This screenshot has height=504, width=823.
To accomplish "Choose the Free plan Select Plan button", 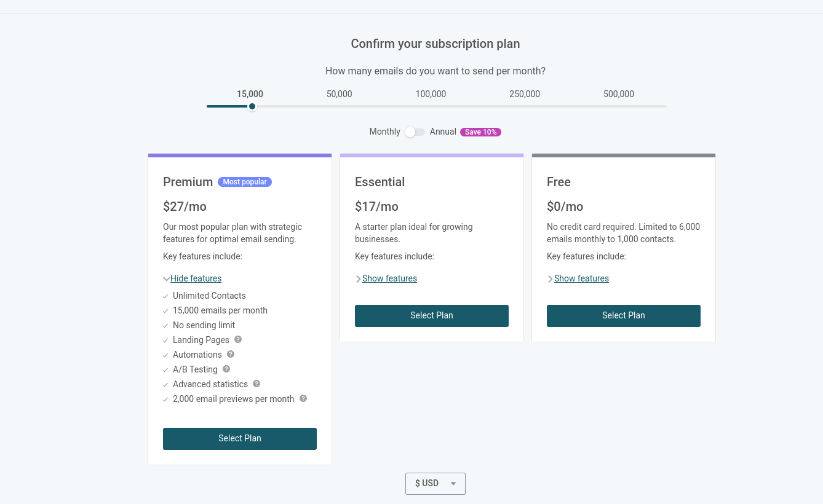I will [623, 315].
